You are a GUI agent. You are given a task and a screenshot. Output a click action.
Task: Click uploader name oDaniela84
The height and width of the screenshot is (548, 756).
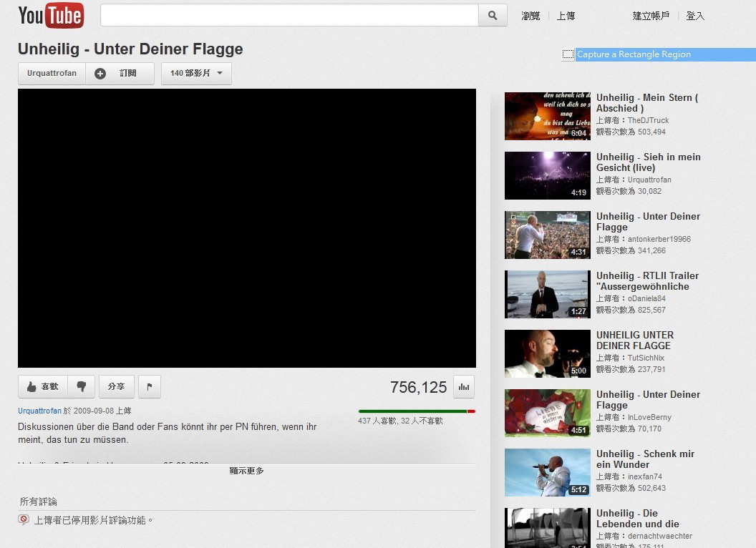click(646, 298)
